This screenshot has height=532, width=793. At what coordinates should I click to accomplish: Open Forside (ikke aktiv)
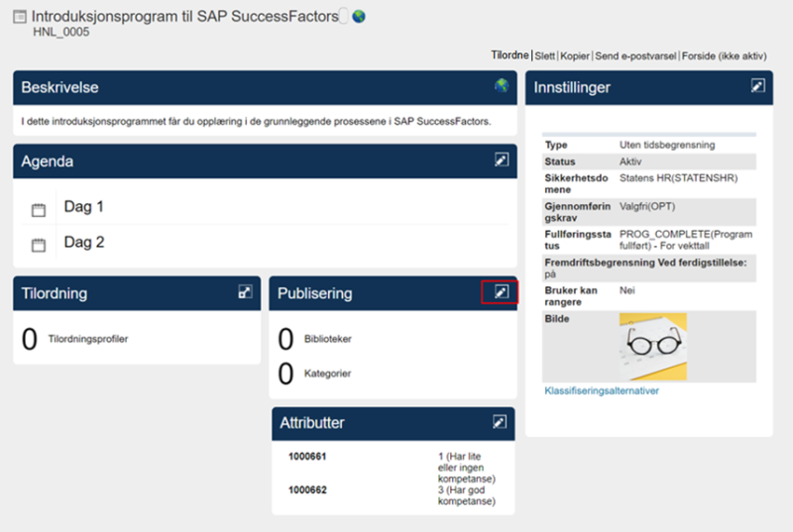click(x=724, y=55)
